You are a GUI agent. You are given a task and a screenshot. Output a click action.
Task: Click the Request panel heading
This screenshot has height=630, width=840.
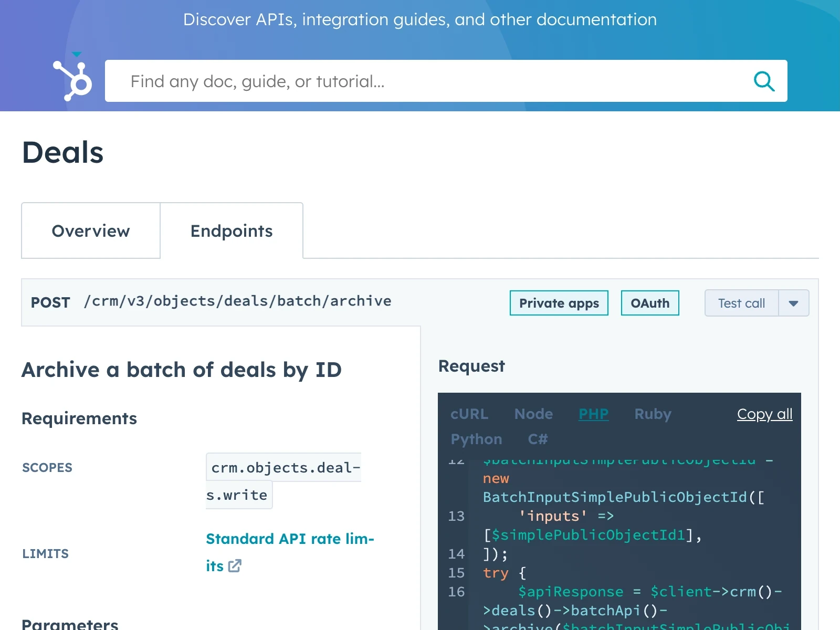click(471, 366)
